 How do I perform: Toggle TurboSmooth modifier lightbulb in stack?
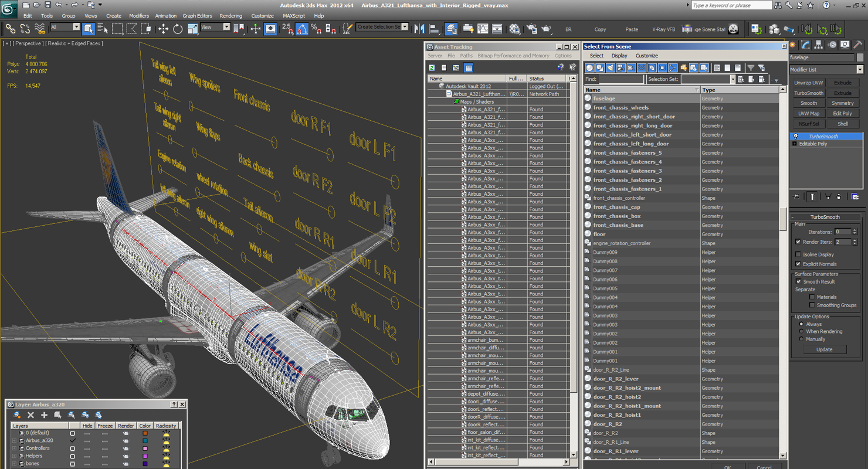[795, 137]
